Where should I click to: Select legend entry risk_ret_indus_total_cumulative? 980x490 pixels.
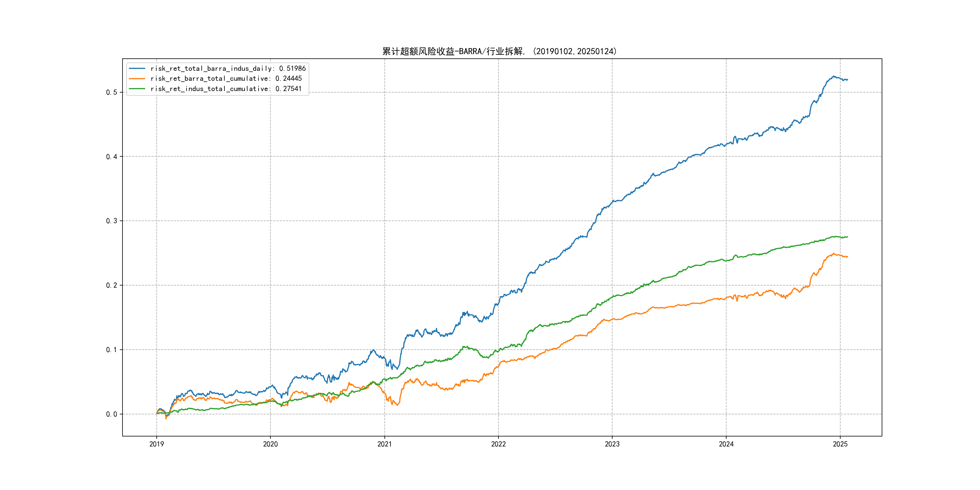pos(226,89)
